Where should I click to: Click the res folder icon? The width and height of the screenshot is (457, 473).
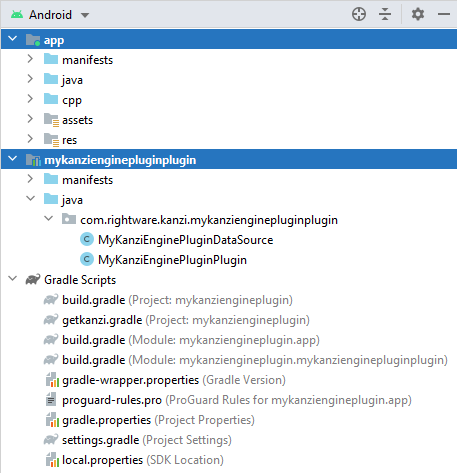click(x=51, y=140)
